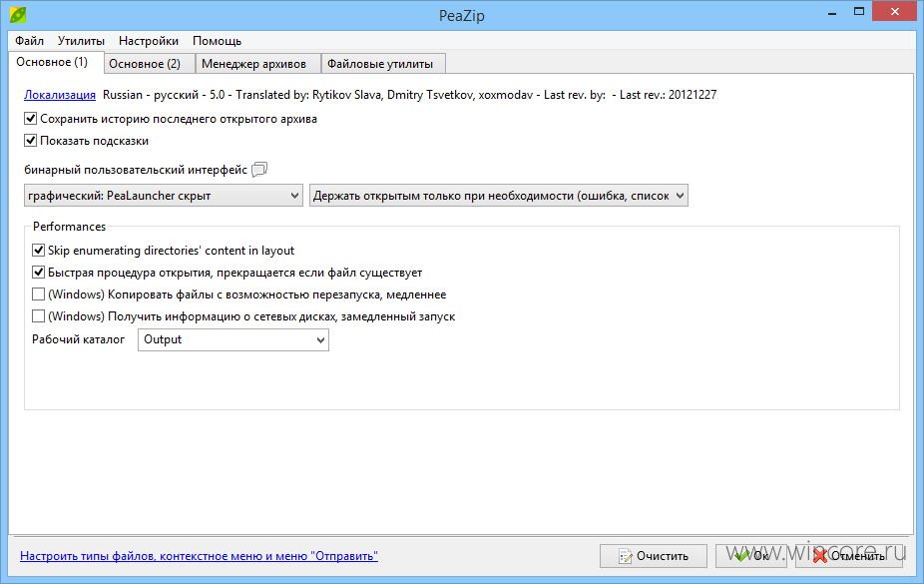Open the Помощь menu
924x584 pixels.
point(217,41)
